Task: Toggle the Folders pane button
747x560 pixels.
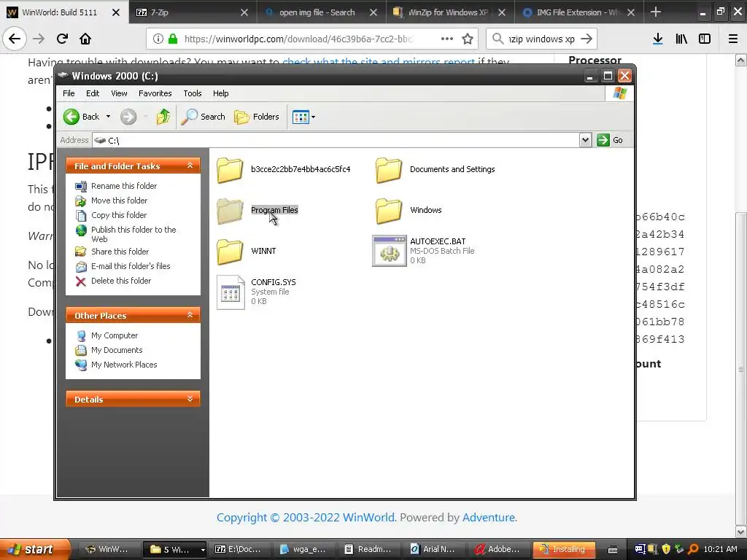Action: point(257,117)
